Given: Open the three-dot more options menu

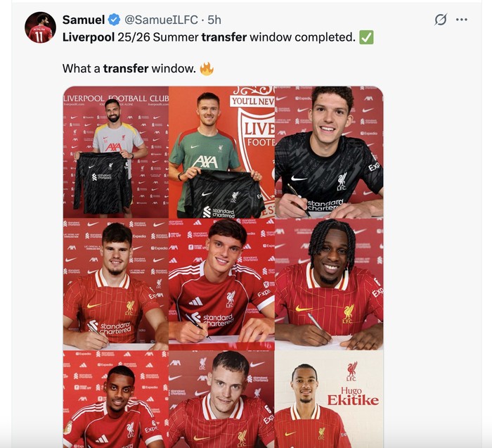Looking at the screenshot, I should click(x=462, y=20).
